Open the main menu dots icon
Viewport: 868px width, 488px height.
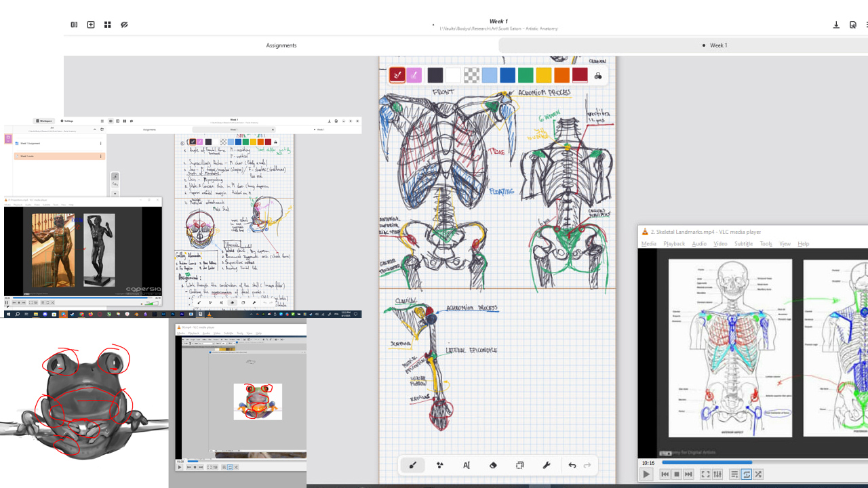[866, 24]
